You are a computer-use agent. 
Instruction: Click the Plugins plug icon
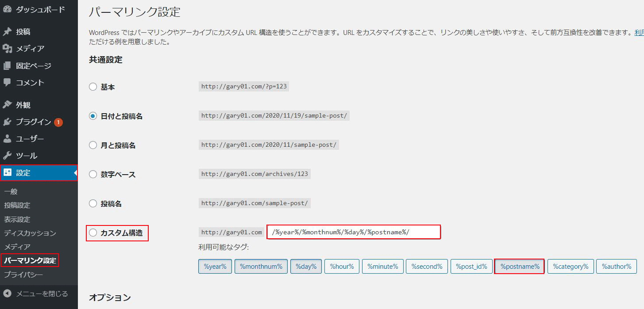tap(7, 122)
